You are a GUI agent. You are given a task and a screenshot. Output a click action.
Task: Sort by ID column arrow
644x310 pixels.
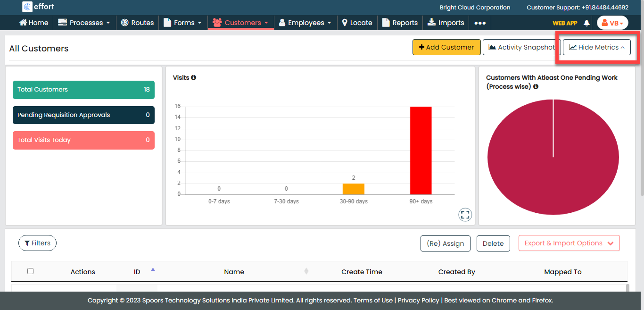153,269
